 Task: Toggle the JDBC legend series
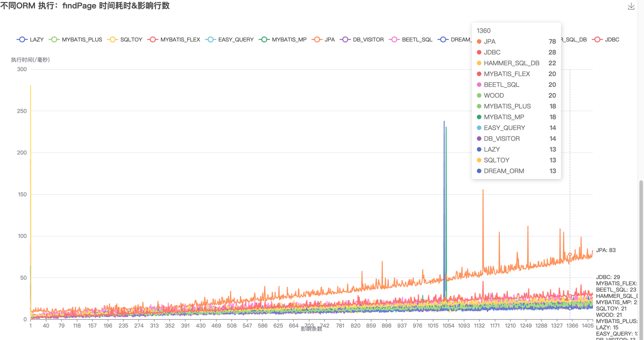click(x=606, y=40)
